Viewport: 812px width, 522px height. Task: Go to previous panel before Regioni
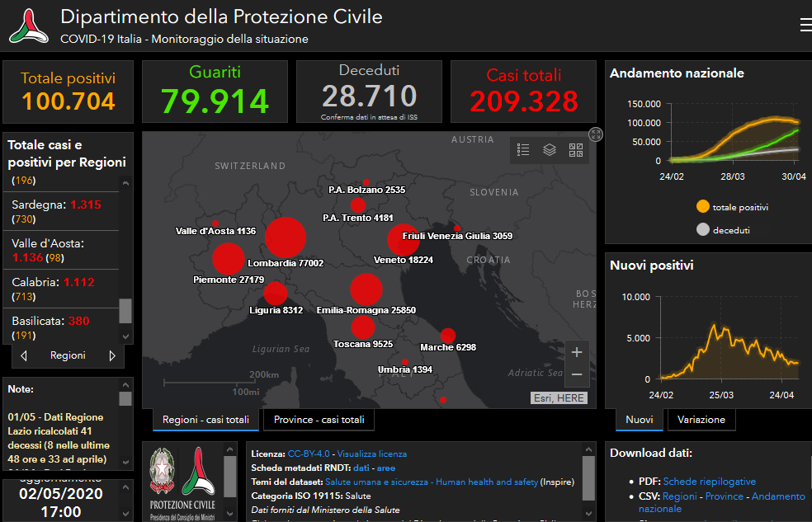pos(24,356)
